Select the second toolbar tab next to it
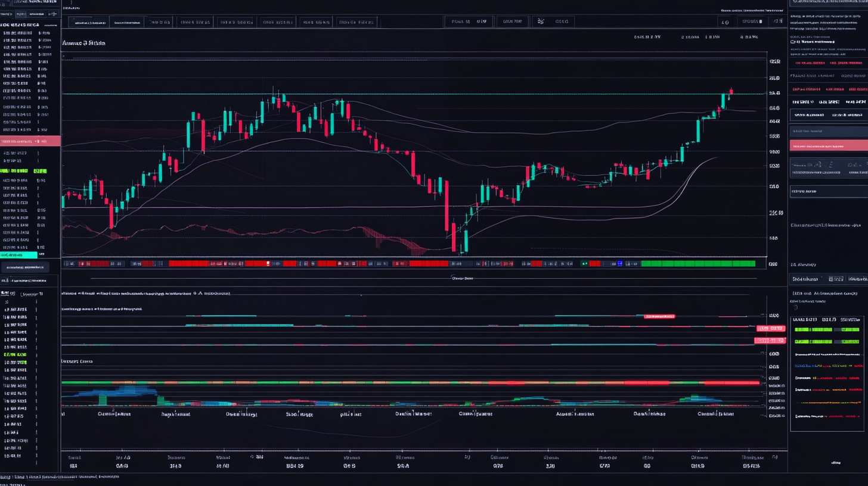Viewport: 868px width, 486px height. [x=126, y=21]
